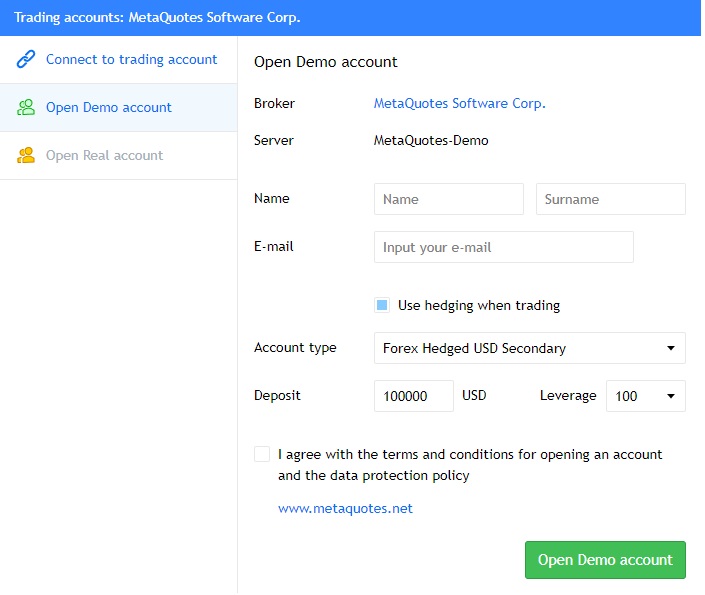
Task: Expand the Account type dropdown
Action: pos(529,348)
